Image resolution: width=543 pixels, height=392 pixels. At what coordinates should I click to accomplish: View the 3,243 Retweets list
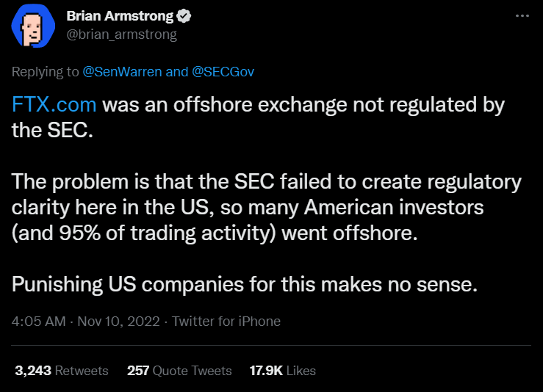pyautogui.click(x=61, y=371)
